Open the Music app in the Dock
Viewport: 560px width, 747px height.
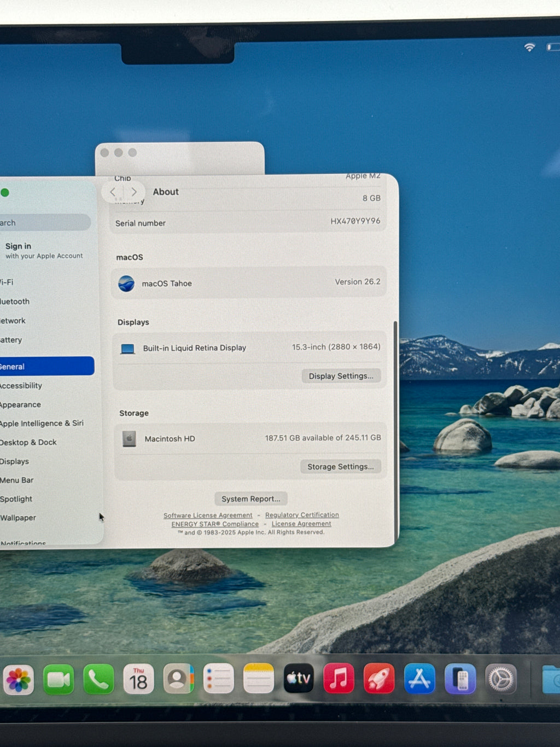tap(339, 679)
